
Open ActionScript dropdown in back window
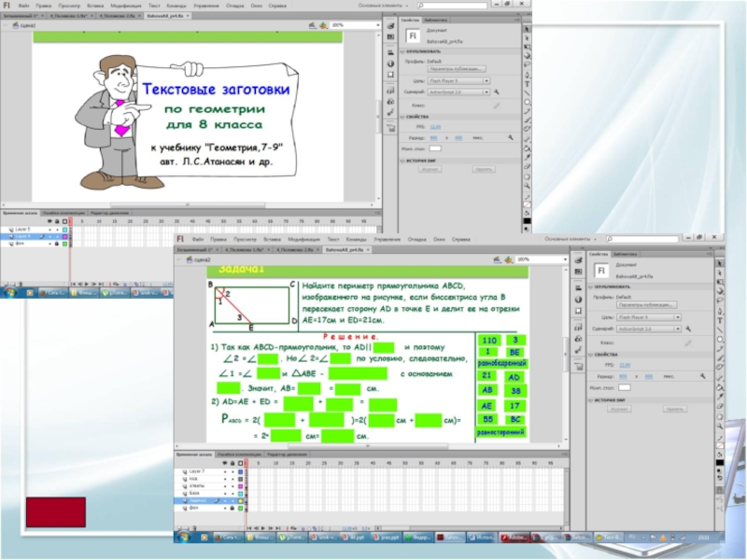click(x=458, y=91)
